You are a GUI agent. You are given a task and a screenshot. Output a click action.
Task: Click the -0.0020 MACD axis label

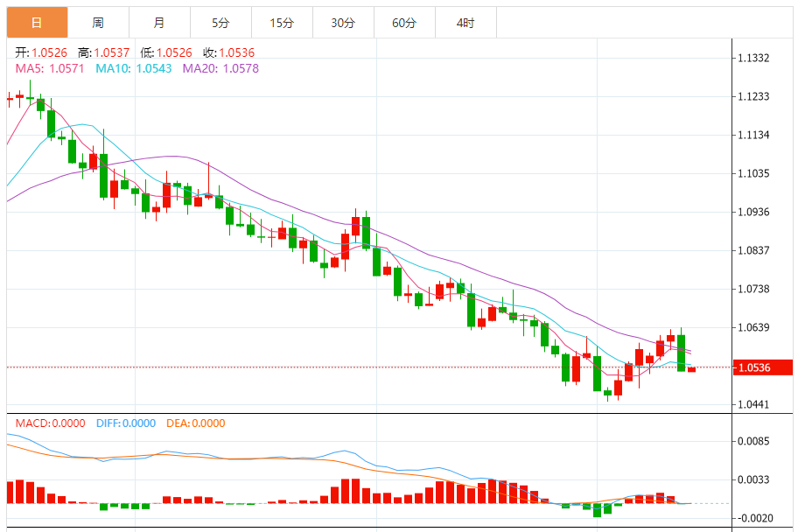(755, 518)
